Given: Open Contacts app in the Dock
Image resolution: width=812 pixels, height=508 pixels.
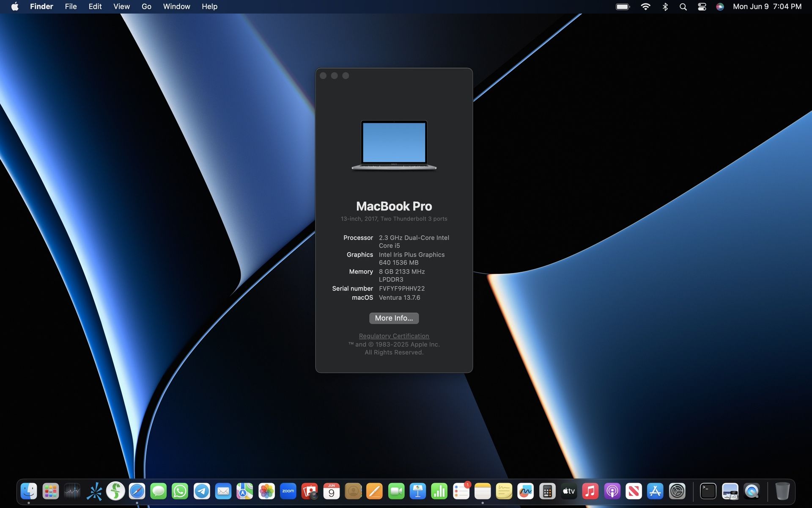Looking at the screenshot, I should pos(353,491).
